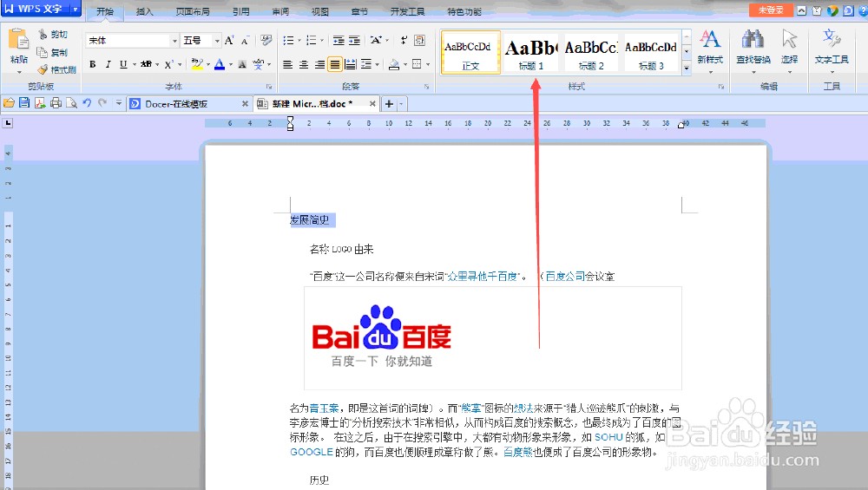Viewport: 868px width, 490px height.
Task: Open the 开发工具 ribbon tab
Action: tap(407, 11)
